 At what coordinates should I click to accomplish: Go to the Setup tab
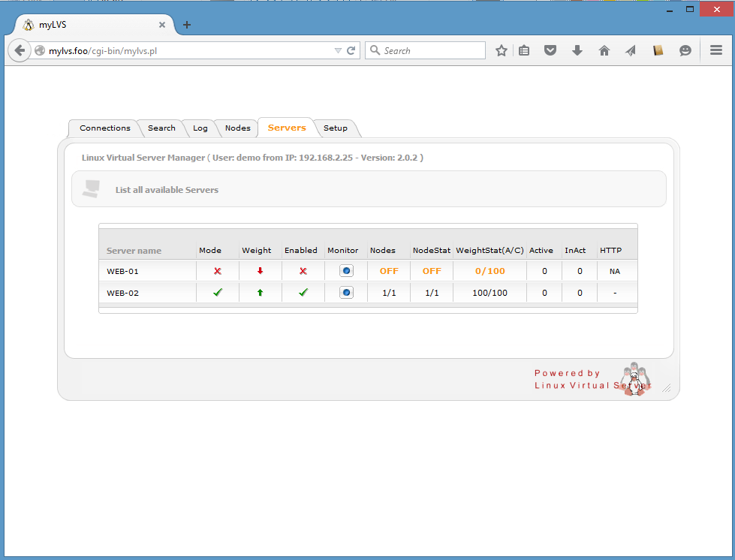[x=335, y=128]
